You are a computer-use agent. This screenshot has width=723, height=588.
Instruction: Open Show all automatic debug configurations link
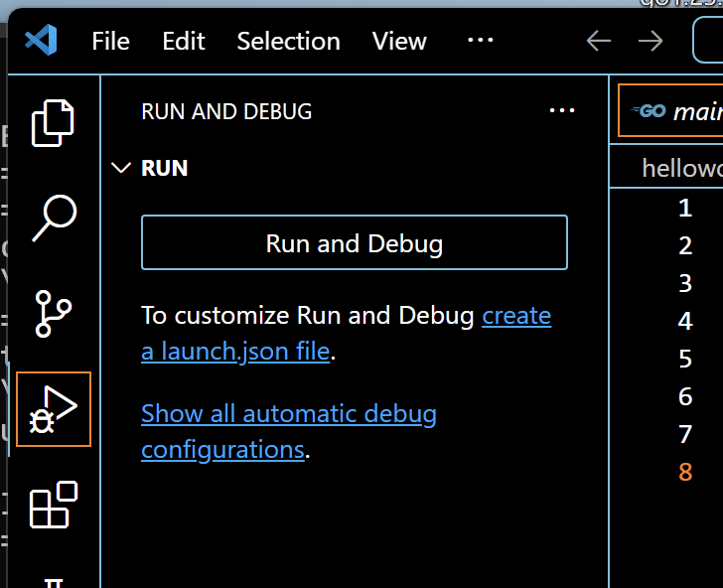[x=289, y=431]
